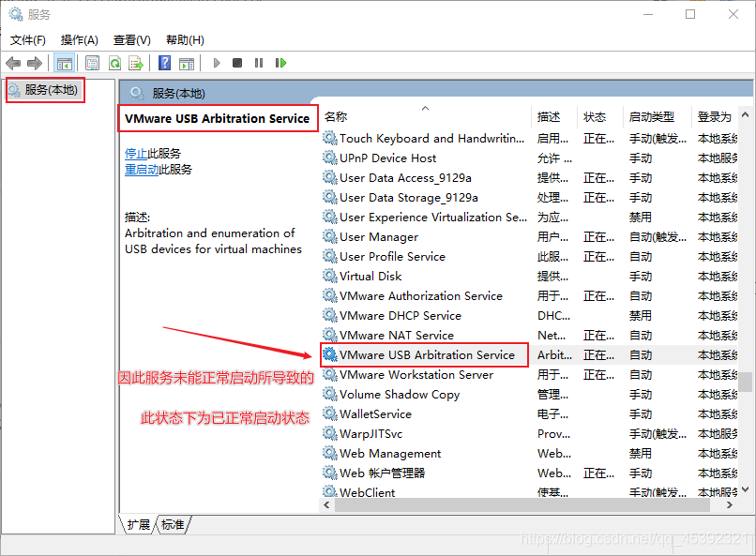Screen dimensions: 756x556
Task: Toggle the show/hide console tree icon
Action: click(x=64, y=63)
